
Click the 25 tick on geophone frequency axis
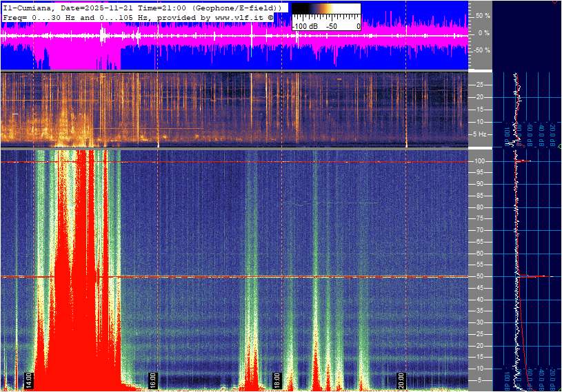(x=480, y=85)
